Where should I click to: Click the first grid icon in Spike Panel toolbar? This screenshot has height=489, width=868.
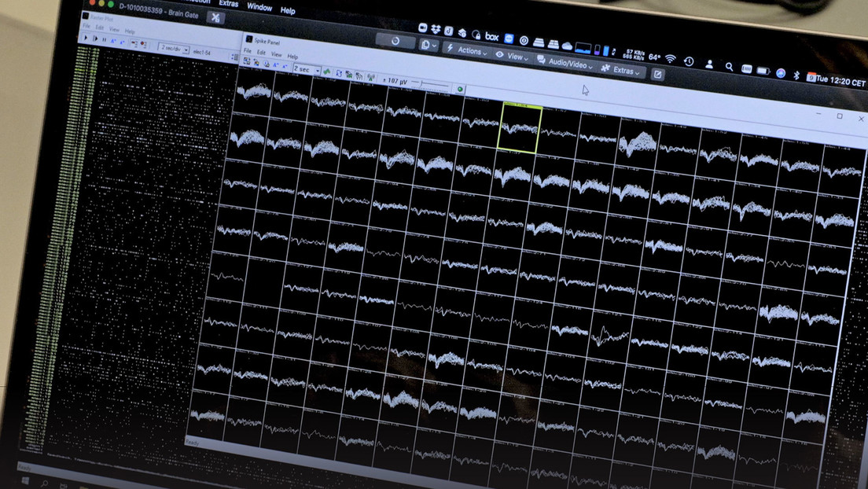[246, 59]
